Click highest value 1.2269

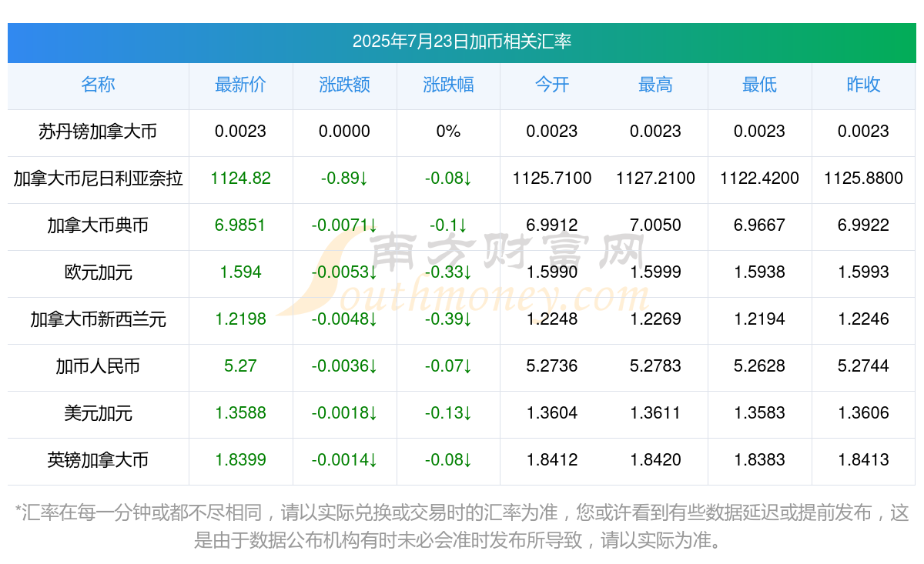point(655,319)
